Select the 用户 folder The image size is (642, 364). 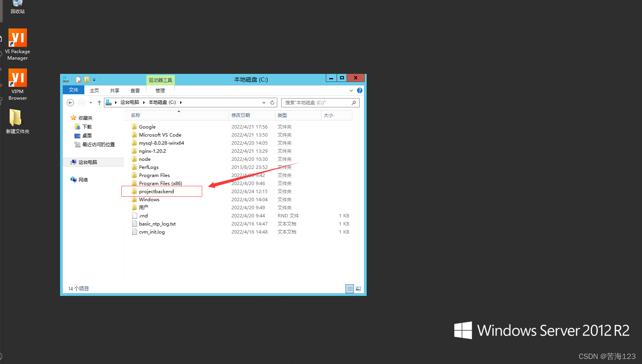point(139,207)
